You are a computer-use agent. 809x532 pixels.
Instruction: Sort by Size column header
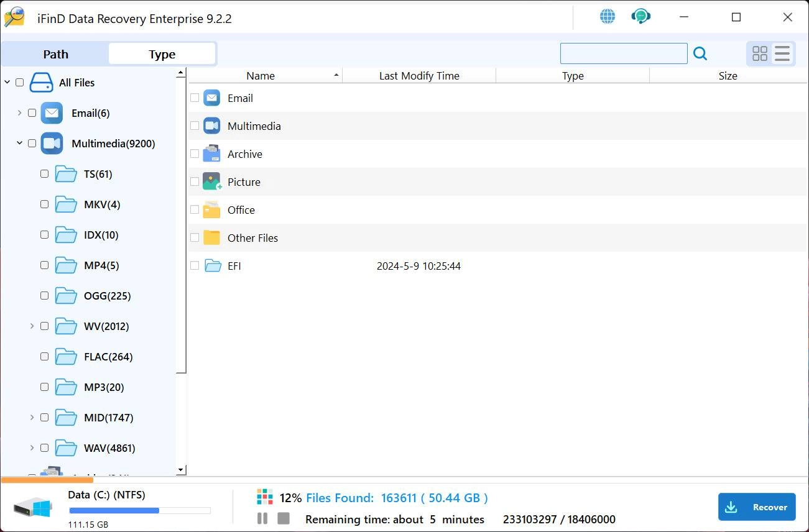[x=728, y=76]
